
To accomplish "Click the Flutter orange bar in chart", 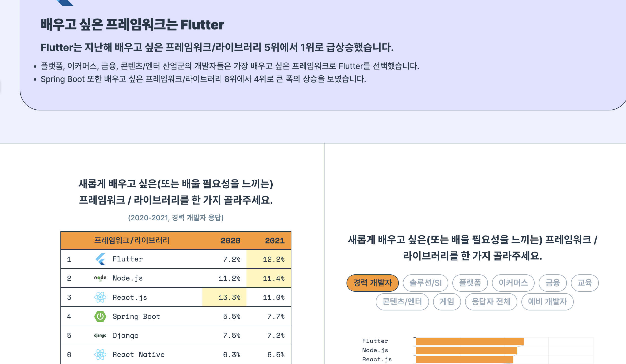I will tap(470, 342).
